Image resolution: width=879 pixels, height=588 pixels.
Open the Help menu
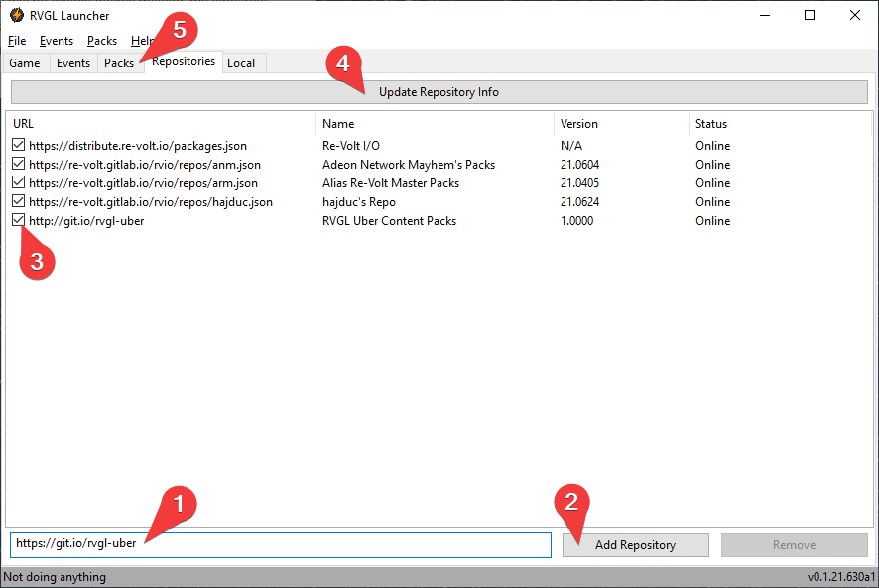[141, 41]
